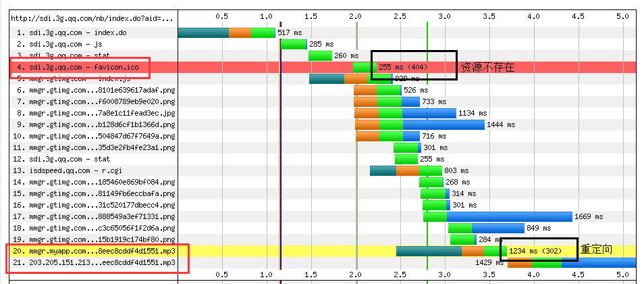The height and width of the screenshot is (284, 644).
Task: Open request 4 favicon.ico row label
Action: [x=78, y=67]
